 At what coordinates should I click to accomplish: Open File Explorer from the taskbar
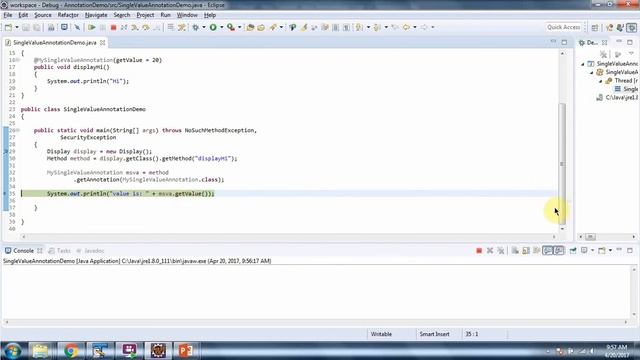[40, 351]
